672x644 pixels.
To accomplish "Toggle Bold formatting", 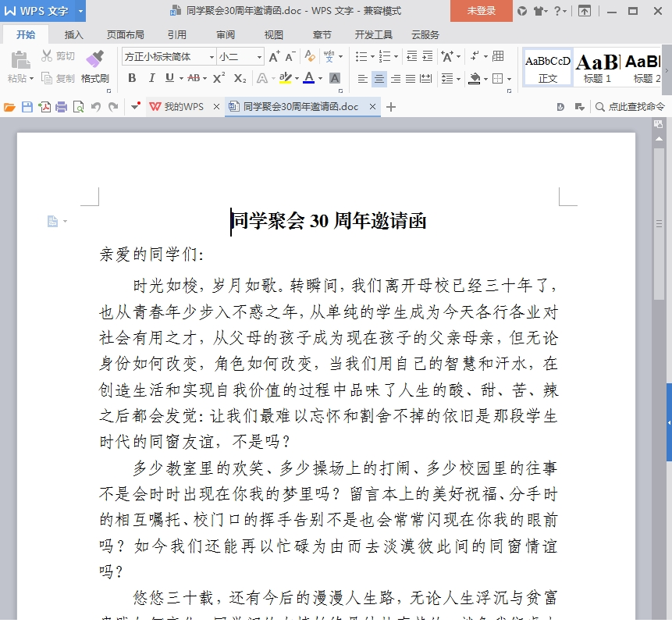I will 132,78.
